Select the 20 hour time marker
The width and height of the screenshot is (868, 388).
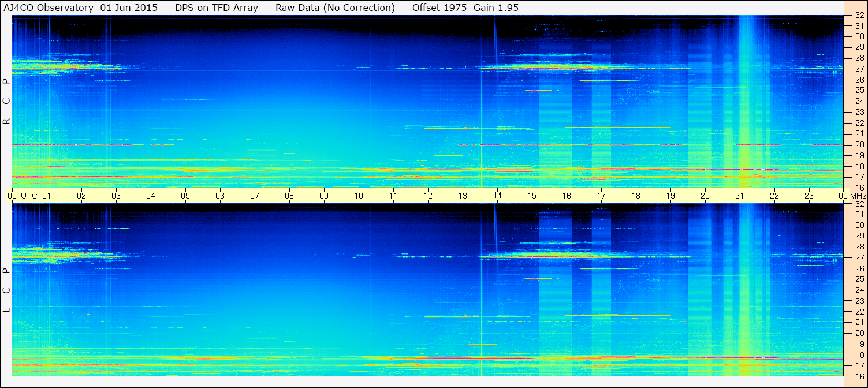pos(705,196)
